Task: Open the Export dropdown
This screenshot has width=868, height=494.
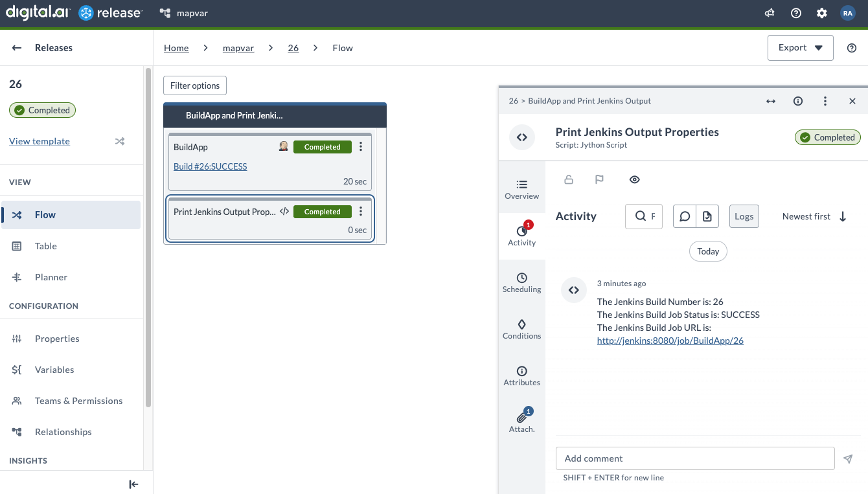Action: click(801, 48)
